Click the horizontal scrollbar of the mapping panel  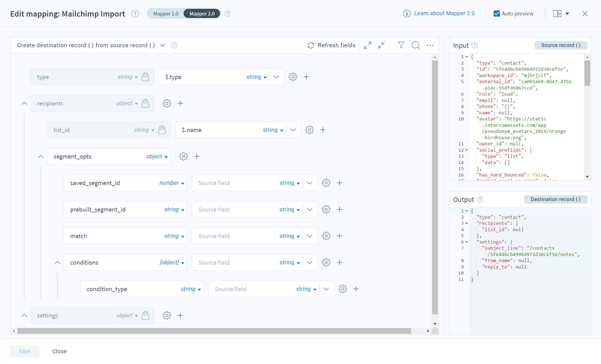pos(214,331)
